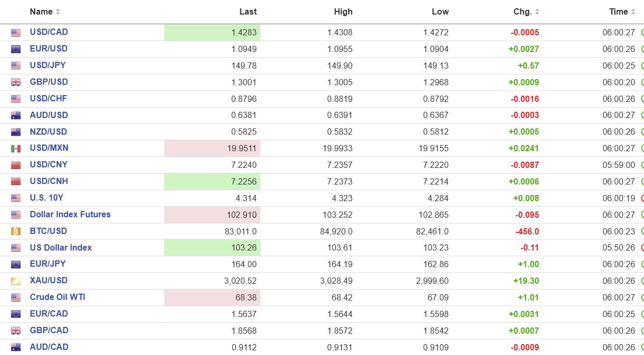The image size is (644, 355).
Task: Click the New Zealand flag beside NZD/USD
Action: point(16,132)
